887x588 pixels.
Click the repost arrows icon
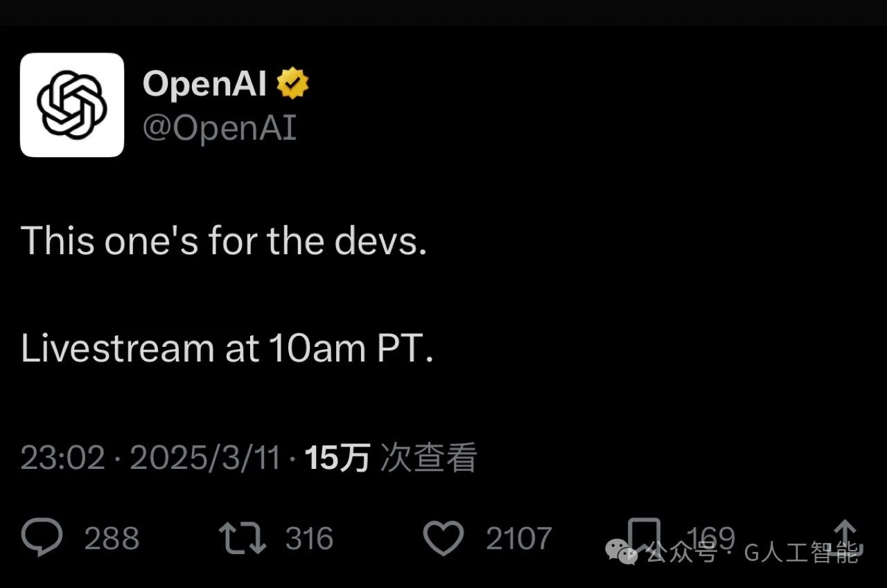click(x=243, y=538)
